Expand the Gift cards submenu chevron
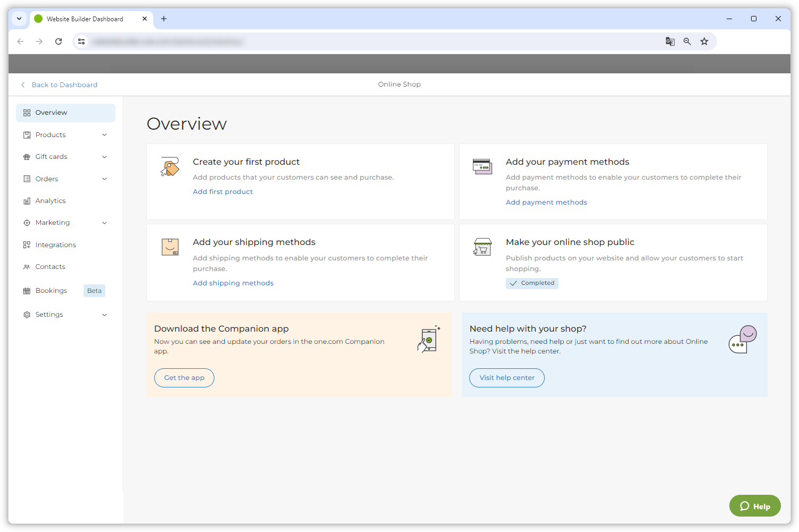 pyautogui.click(x=104, y=157)
